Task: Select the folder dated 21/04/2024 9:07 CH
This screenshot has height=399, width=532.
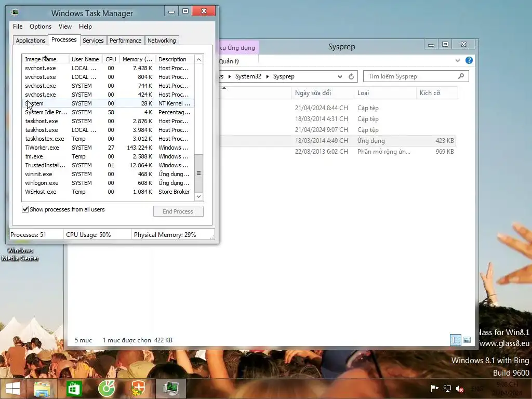Action: pyautogui.click(x=338, y=130)
